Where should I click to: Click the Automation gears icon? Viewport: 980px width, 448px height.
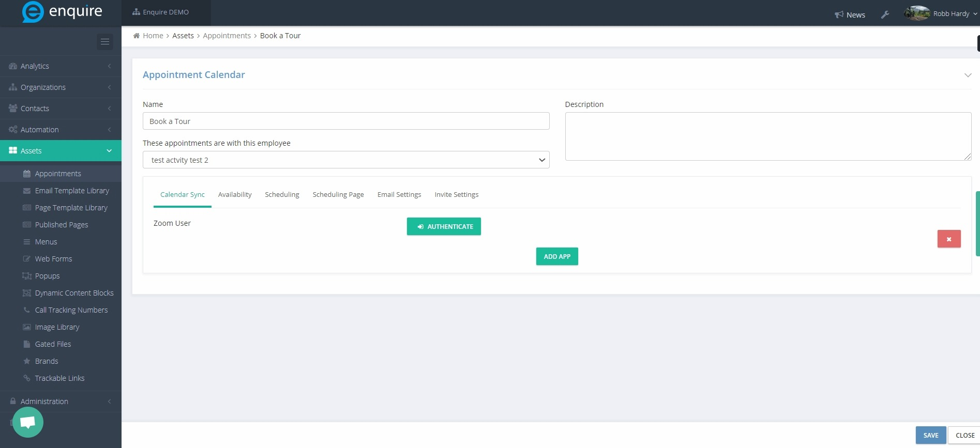(x=13, y=130)
